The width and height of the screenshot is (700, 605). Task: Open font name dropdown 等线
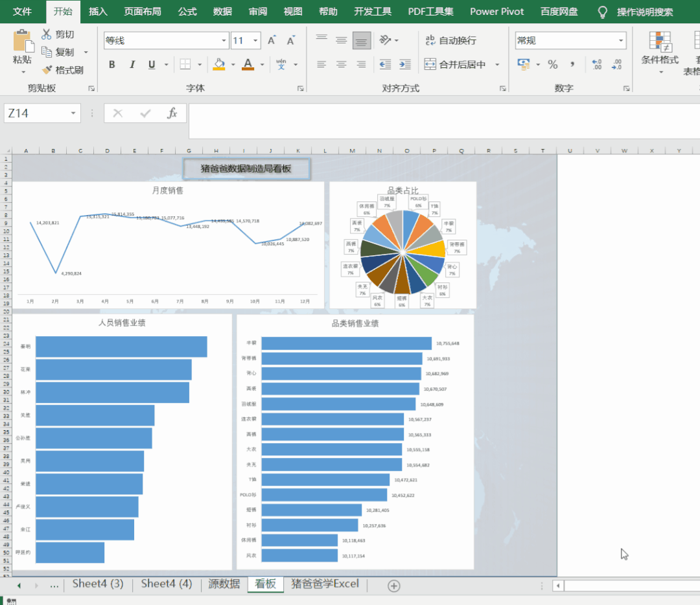224,41
